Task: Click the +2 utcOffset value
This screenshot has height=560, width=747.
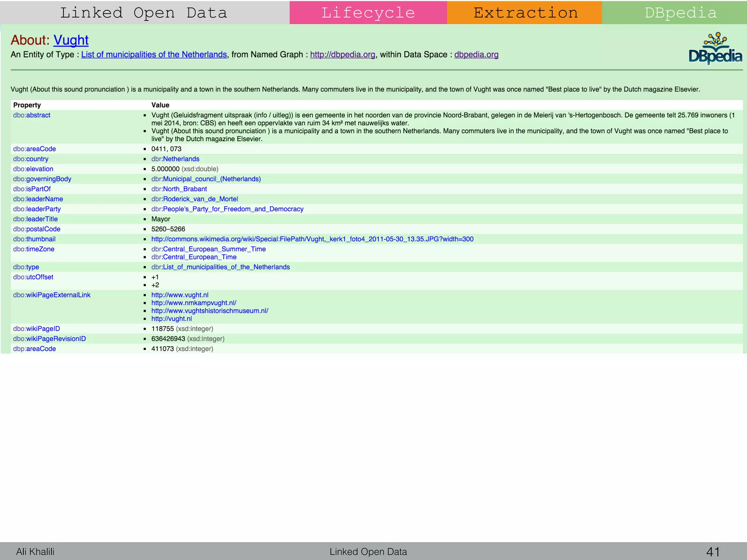Action: 155,285
